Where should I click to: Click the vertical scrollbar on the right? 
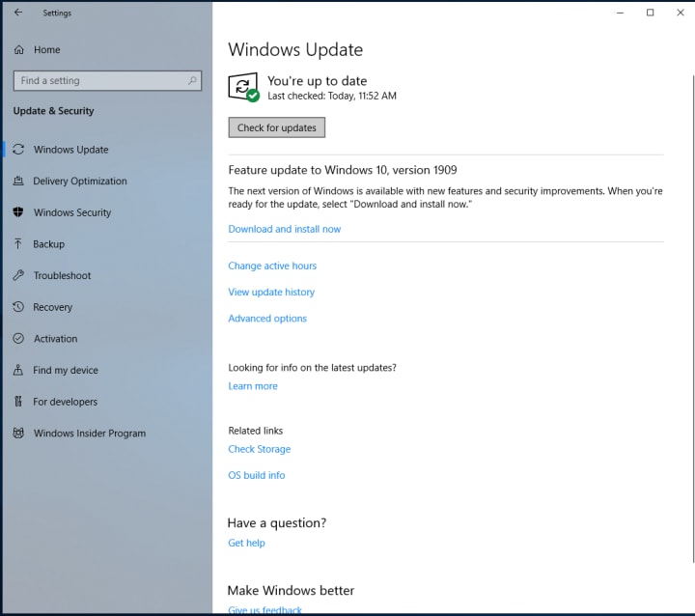point(693,319)
